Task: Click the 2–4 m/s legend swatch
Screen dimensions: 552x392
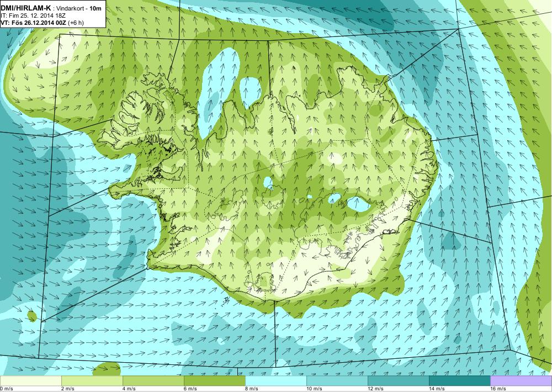Action: click(x=92, y=381)
